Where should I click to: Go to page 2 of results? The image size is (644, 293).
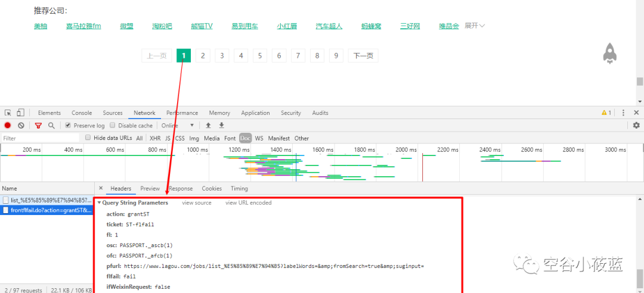tap(203, 56)
